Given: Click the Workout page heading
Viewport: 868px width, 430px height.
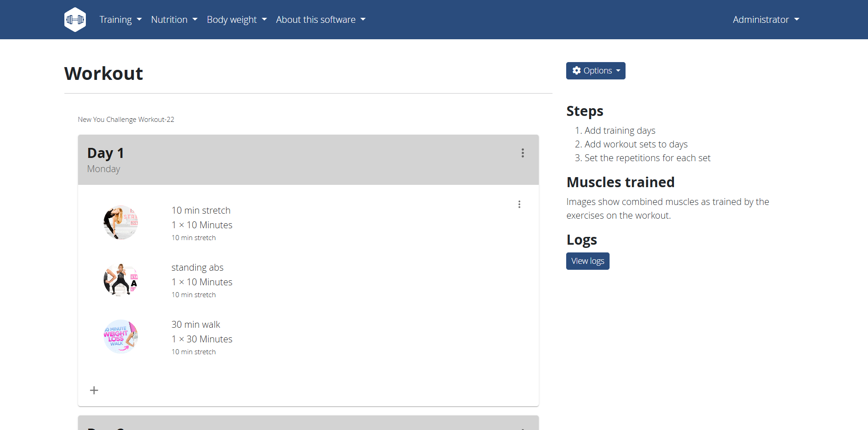Looking at the screenshot, I should (x=104, y=73).
